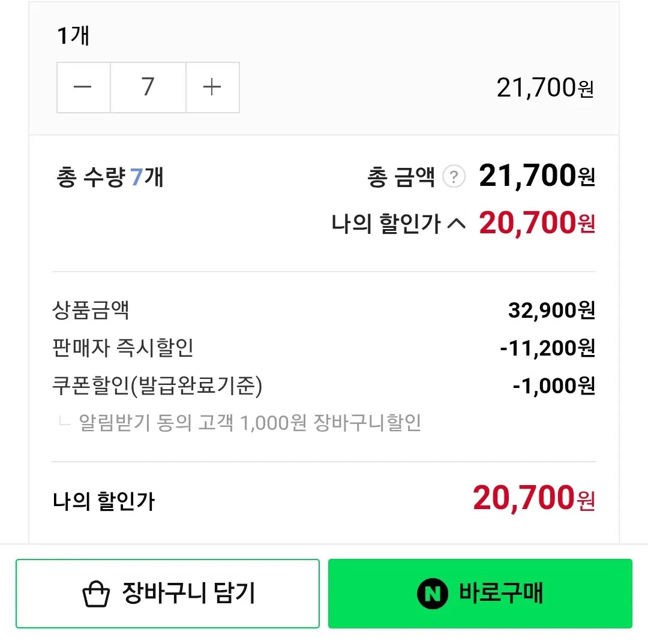
Task: Click the plus icon to increase quantity
Action: click(212, 88)
